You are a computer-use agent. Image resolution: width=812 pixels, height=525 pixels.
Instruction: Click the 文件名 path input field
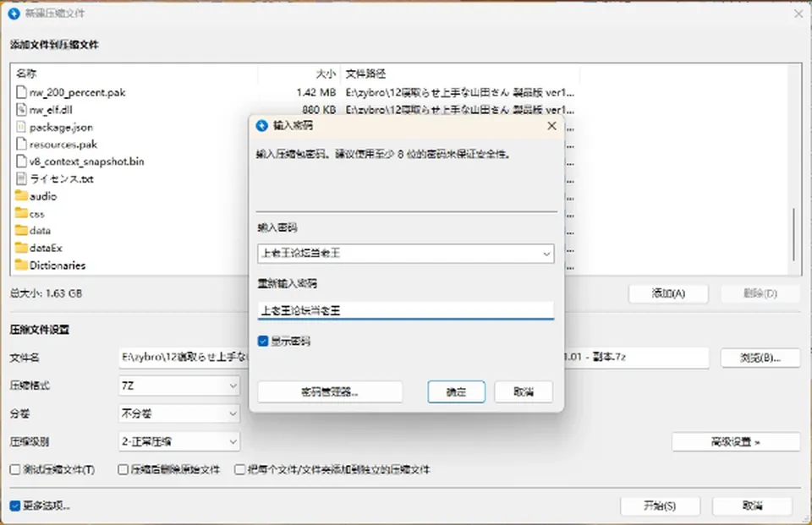tap(414, 358)
